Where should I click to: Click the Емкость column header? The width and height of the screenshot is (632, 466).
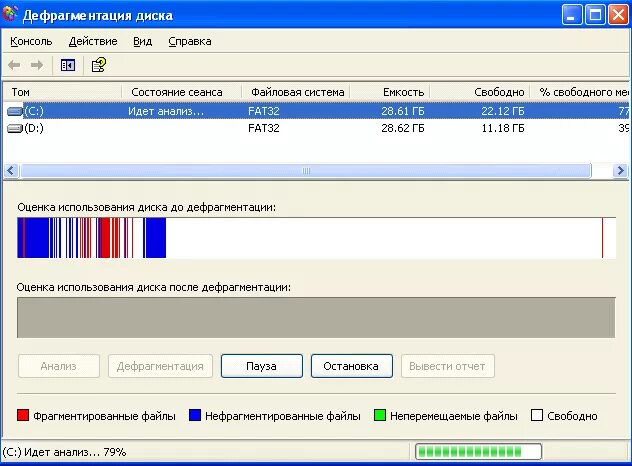pos(390,92)
